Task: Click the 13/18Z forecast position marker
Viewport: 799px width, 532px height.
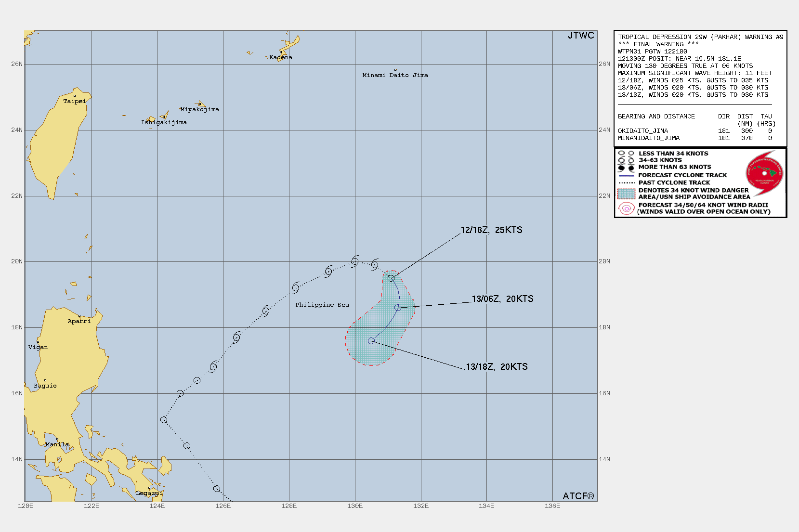Action: (371, 341)
